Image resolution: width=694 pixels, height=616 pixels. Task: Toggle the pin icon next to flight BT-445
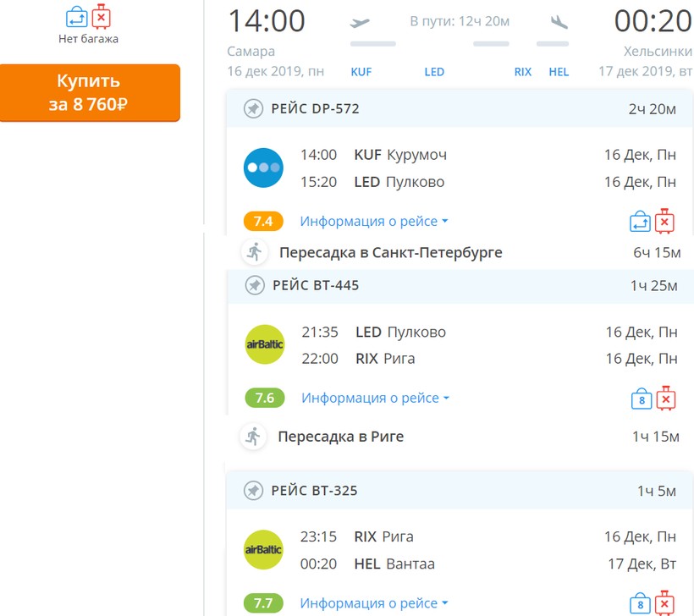(x=254, y=286)
